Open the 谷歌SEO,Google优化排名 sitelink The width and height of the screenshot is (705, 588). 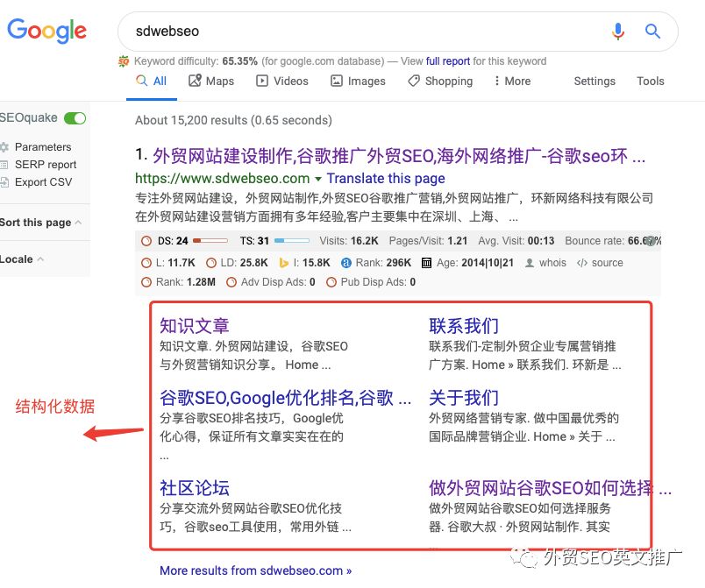286,398
